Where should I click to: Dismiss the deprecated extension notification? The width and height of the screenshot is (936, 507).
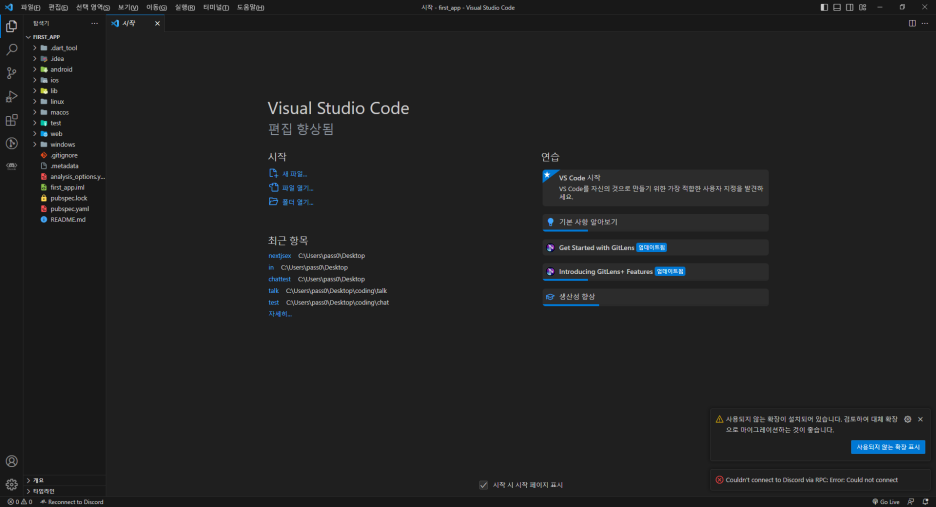pos(920,419)
